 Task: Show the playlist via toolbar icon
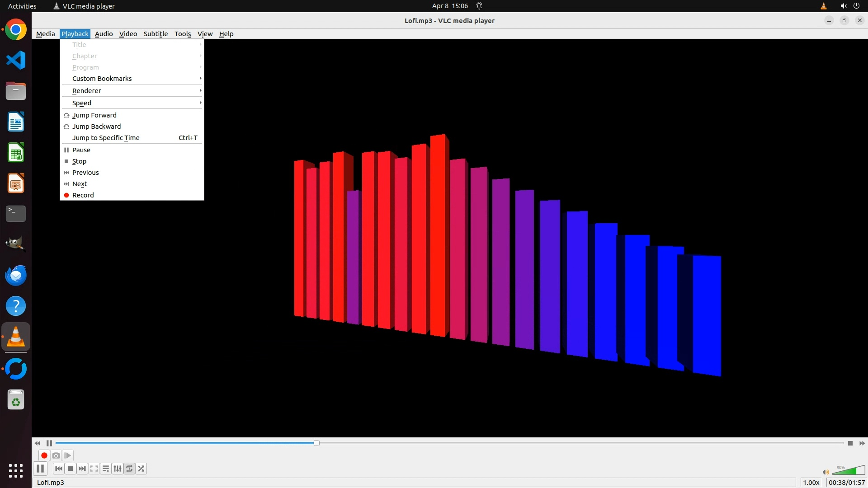tap(106, 469)
